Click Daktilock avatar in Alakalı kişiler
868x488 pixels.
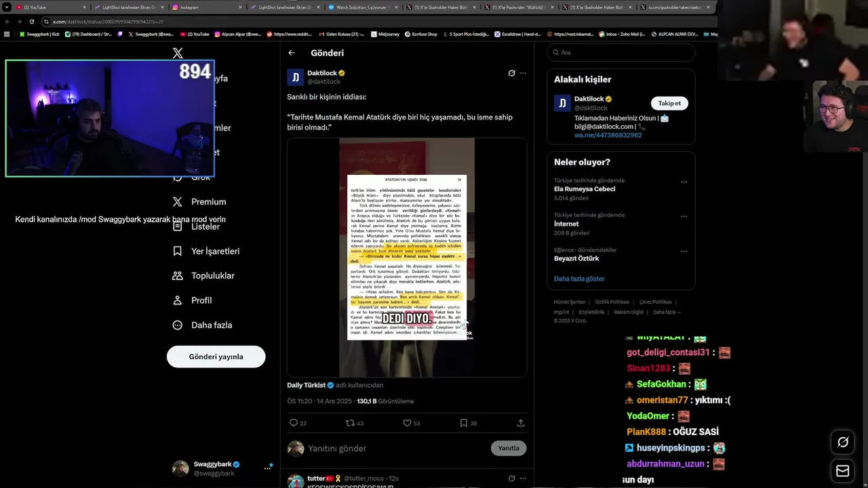562,103
